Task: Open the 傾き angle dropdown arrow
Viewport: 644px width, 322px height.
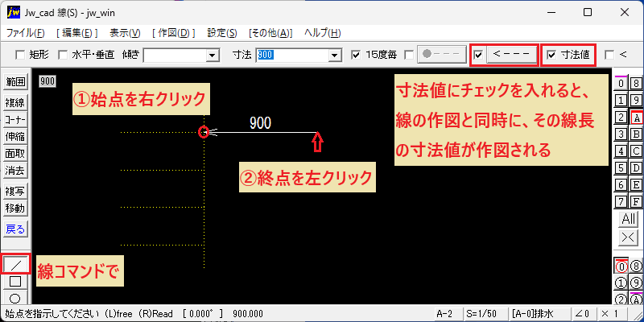Action: [x=213, y=55]
